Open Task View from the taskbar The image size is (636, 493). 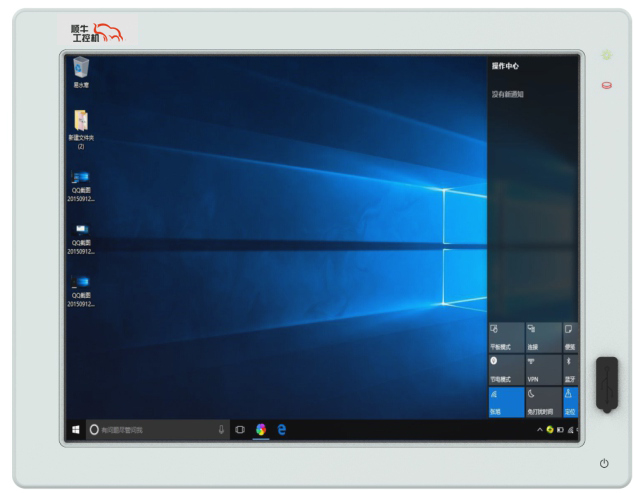pyautogui.click(x=240, y=430)
